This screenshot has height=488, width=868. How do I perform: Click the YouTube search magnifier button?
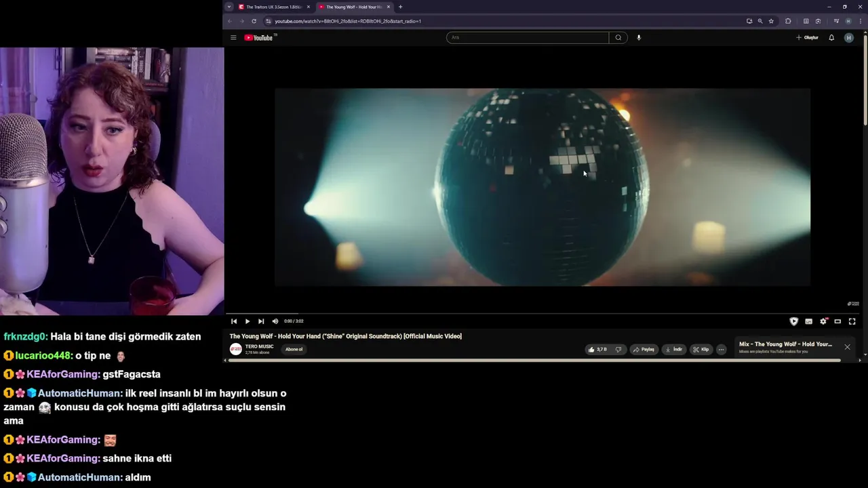click(x=618, y=38)
